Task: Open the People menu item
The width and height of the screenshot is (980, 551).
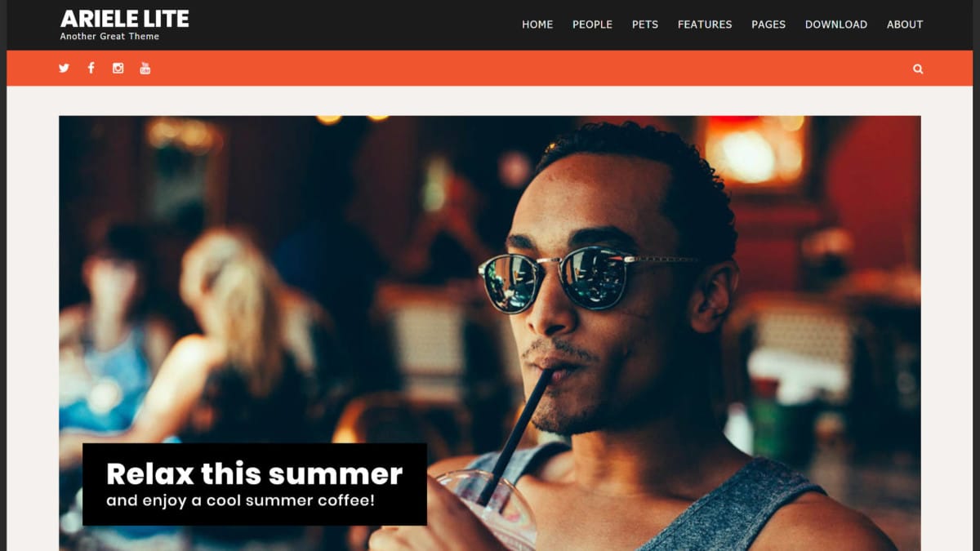Action: coord(592,24)
